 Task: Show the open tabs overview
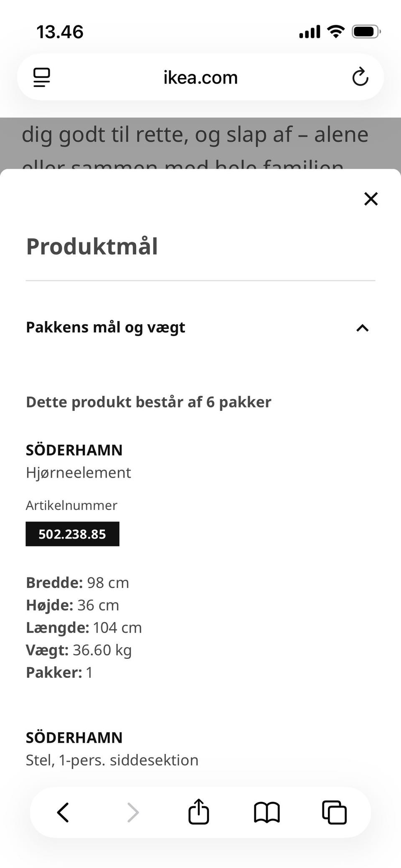[x=334, y=812]
